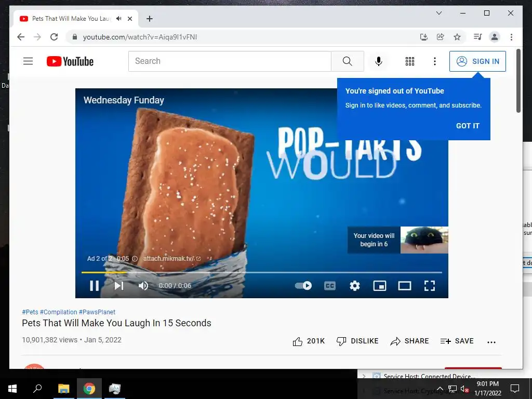Open Task Manager icon in taskbar

click(115, 389)
